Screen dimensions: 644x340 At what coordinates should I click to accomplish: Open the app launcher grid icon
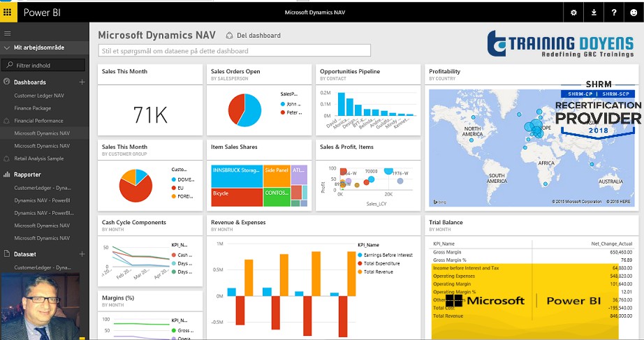pos(8,13)
